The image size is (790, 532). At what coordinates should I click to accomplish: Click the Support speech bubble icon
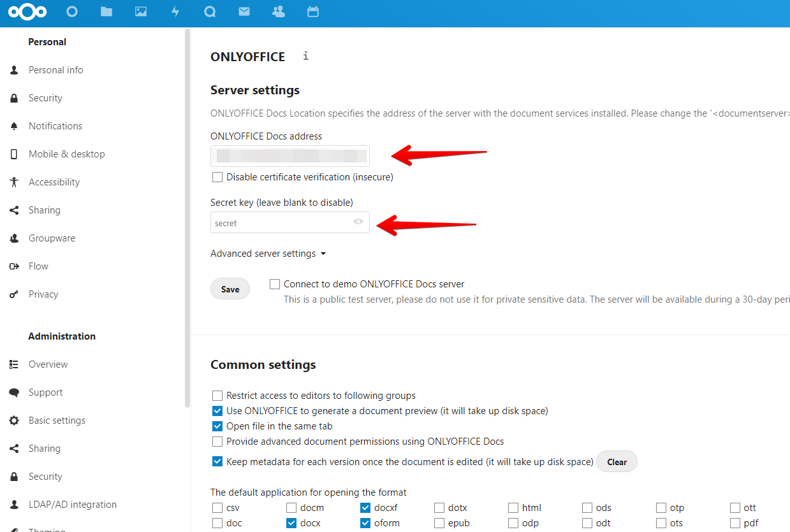[14, 392]
